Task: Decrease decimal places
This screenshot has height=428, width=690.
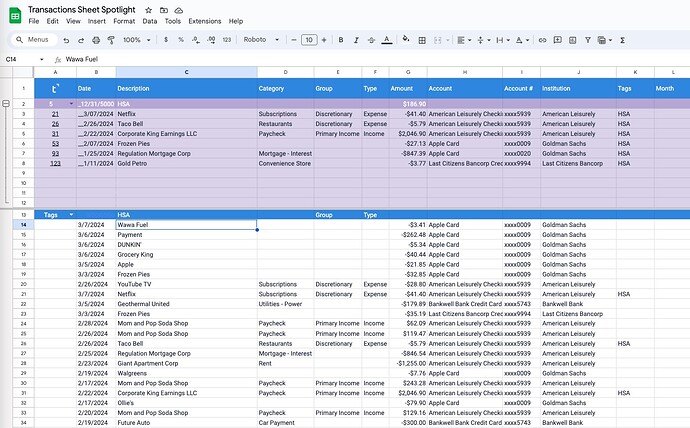Action: click(196, 40)
